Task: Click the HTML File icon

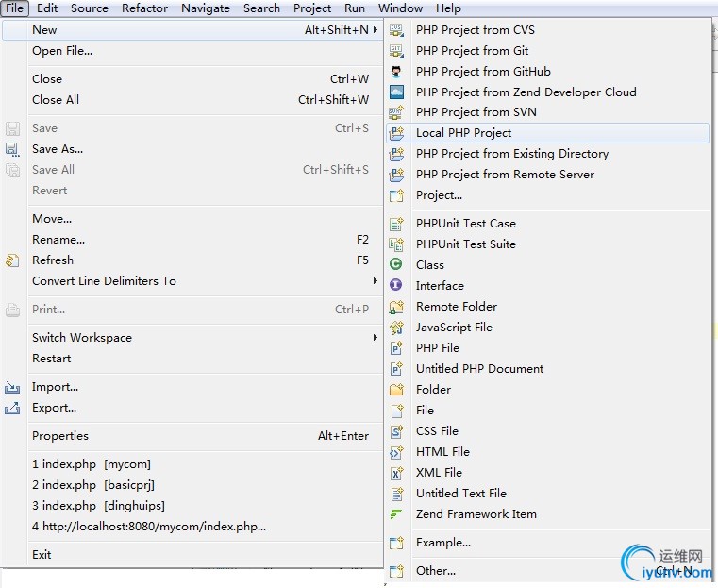Action: point(396,452)
